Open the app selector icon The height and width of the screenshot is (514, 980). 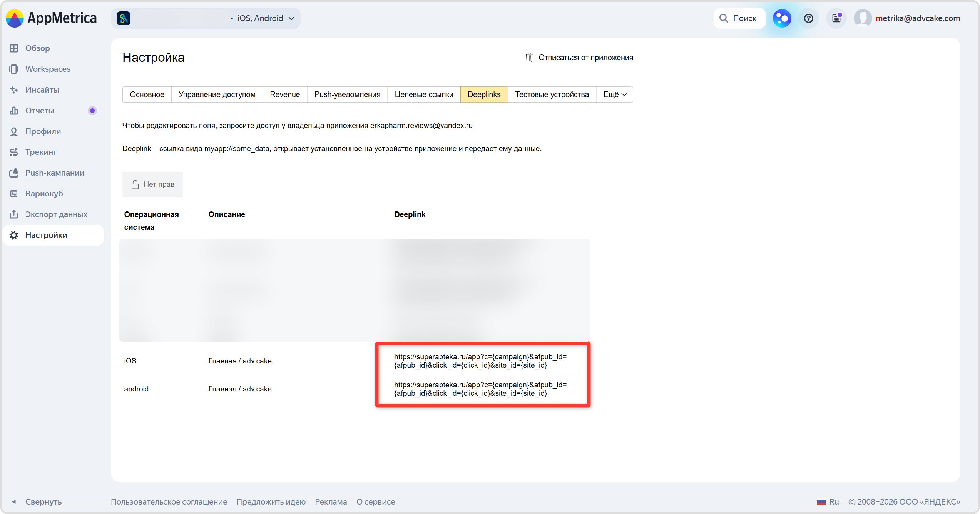tap(124, 18)
